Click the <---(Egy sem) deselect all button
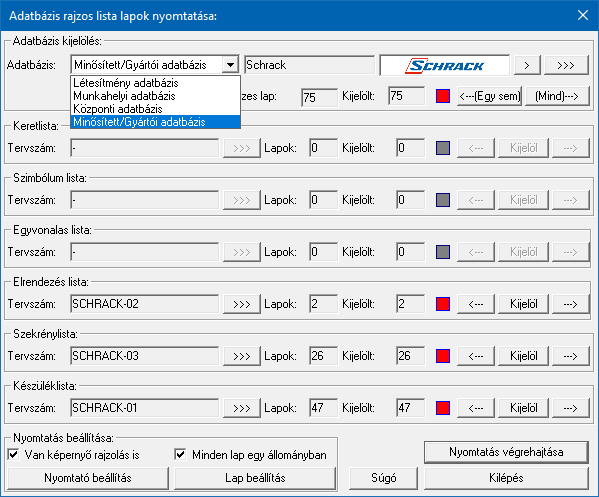Screen dimensions: 599x497 coord(489,96)
